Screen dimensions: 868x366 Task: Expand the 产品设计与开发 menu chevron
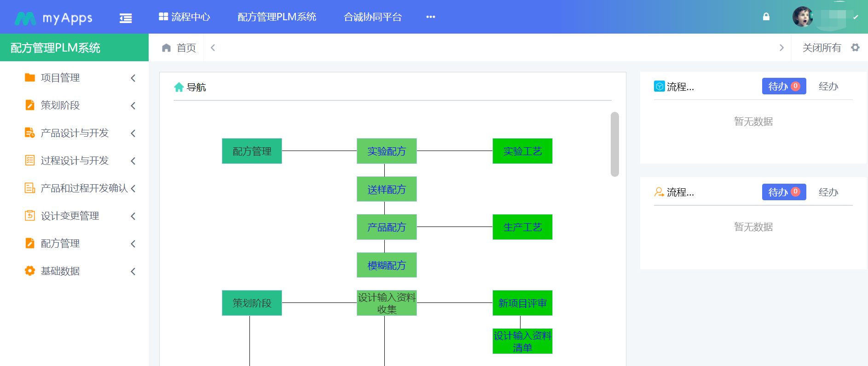tap(133, 133)
